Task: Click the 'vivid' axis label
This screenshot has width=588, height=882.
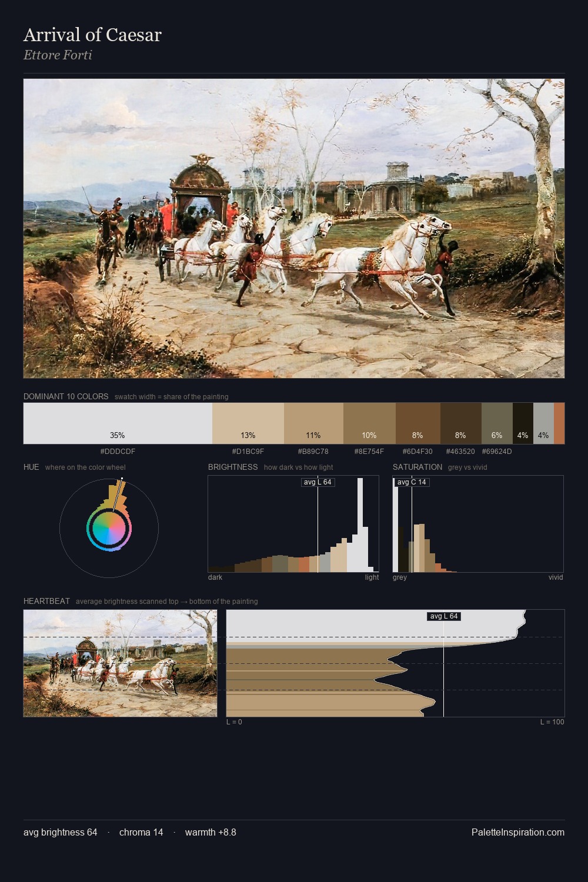Action: 556,577
